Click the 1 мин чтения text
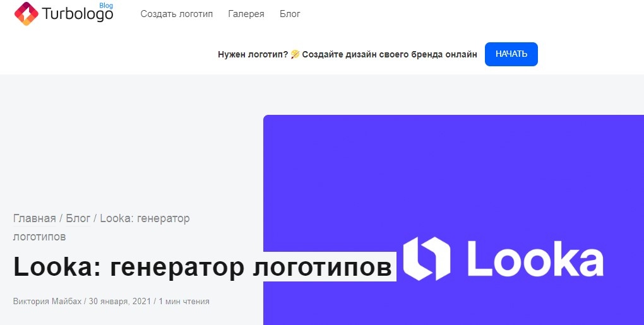This screenshot has width=644, height=325. click(x=184, y=301)
